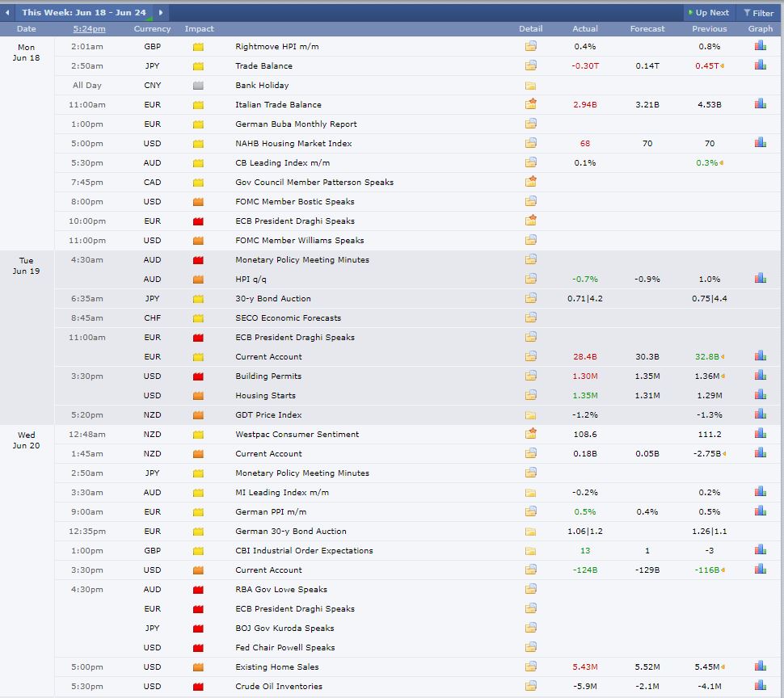Click the Up Next button

(x=708, y=13)
